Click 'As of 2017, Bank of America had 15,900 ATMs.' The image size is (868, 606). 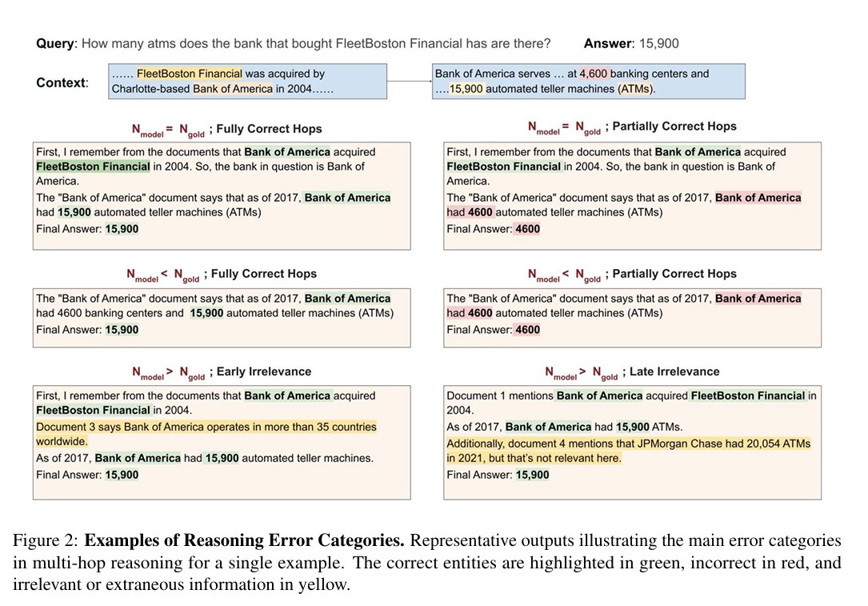click(565, 427)
